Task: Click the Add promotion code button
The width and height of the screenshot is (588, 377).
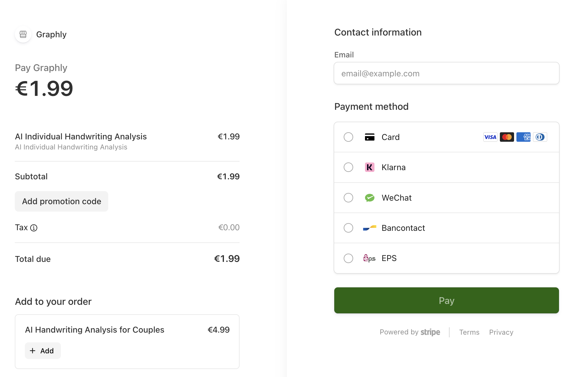Action: pyautogui.click(x=62, y=201)
